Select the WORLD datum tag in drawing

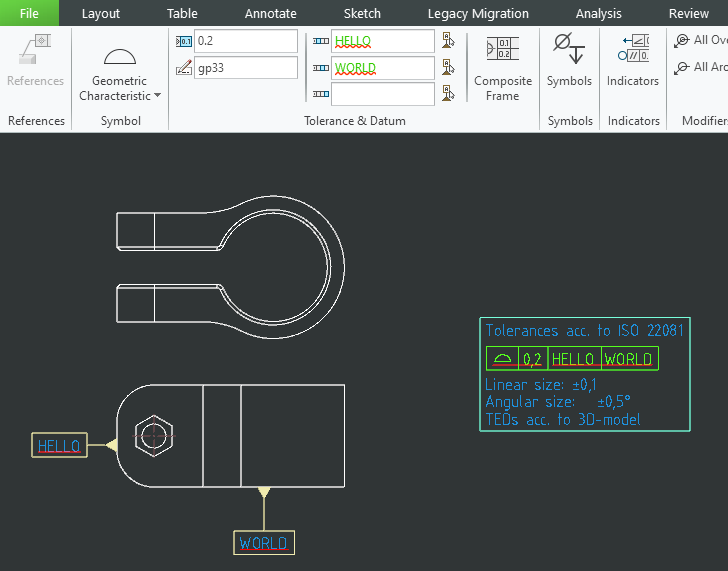(263, 543)
